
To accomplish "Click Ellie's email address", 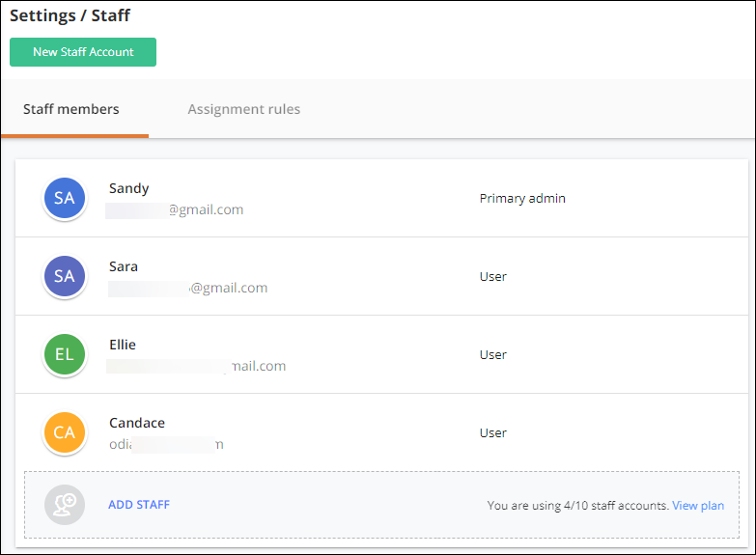I will coord(196,366).
